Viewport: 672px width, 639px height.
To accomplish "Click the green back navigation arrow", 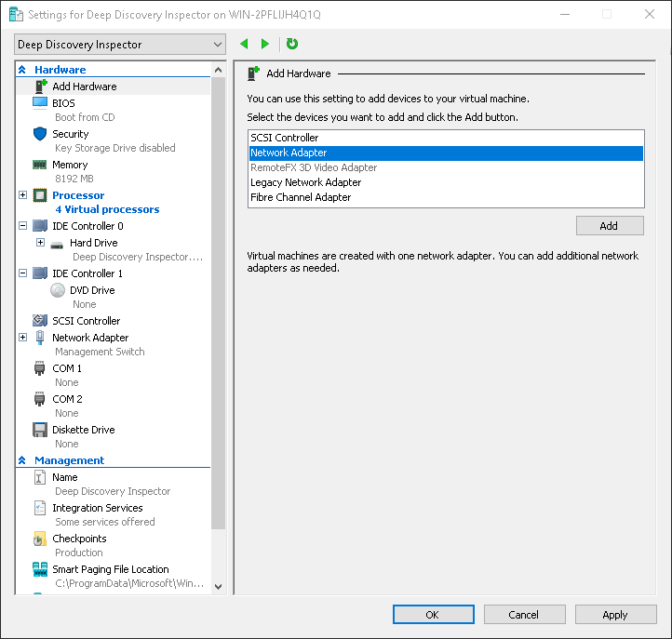I will click(x=245, y=44).
